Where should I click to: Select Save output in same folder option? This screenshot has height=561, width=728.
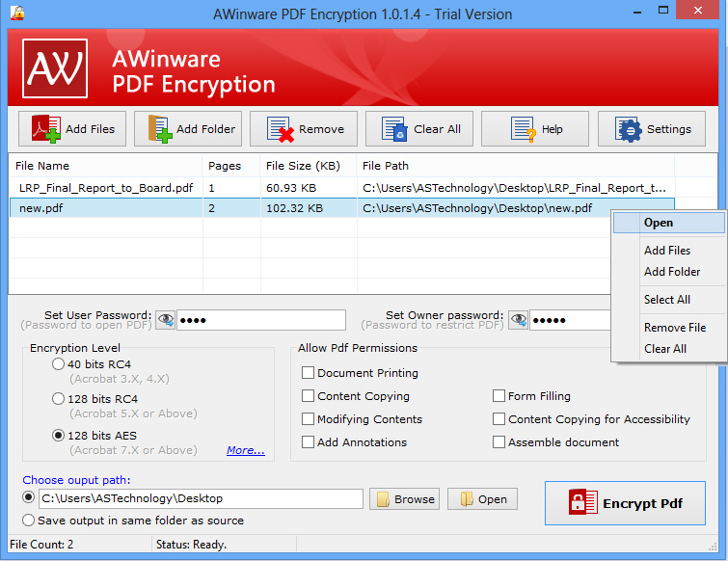[x=28, y=521]
